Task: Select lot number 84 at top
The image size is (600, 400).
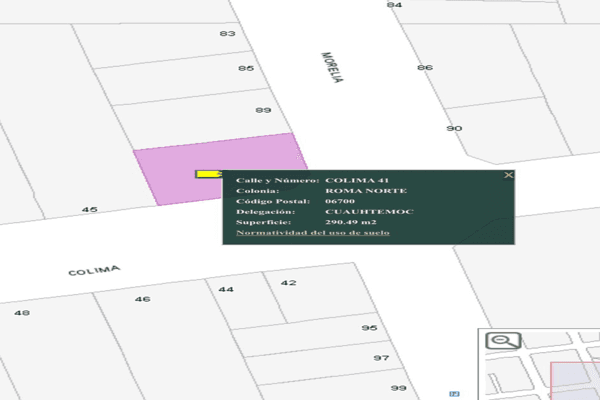Action: pos(394,5)
